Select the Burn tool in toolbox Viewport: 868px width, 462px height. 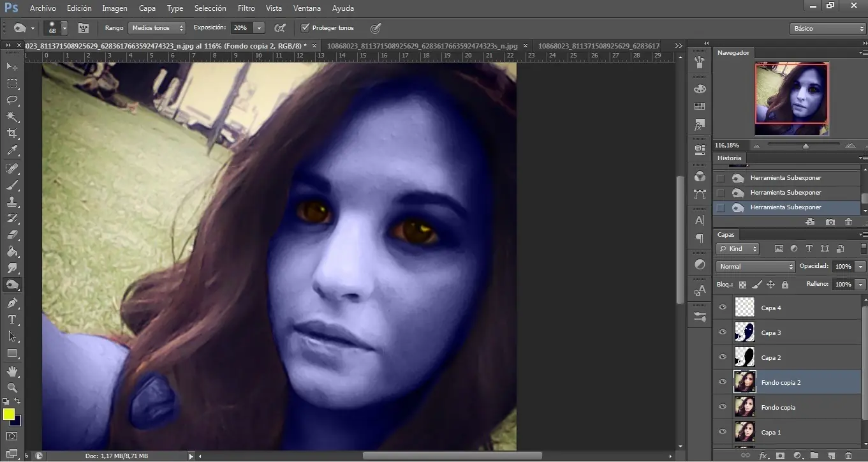point(12,285)
